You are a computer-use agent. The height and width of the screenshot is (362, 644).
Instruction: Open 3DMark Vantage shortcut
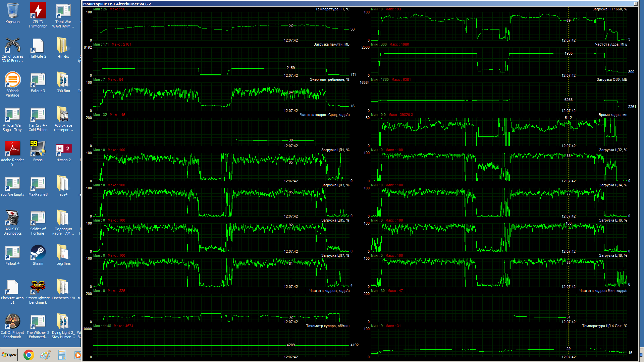(12, 80)
